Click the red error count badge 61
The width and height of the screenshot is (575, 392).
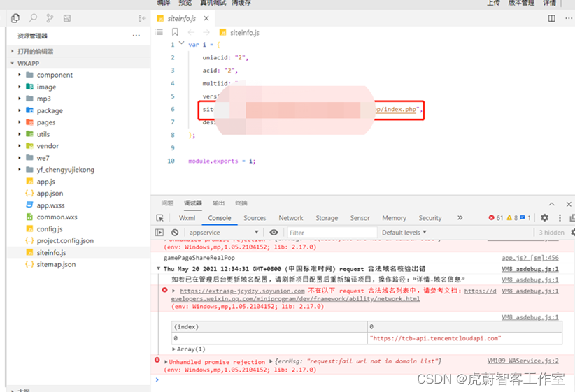[496, 217]
